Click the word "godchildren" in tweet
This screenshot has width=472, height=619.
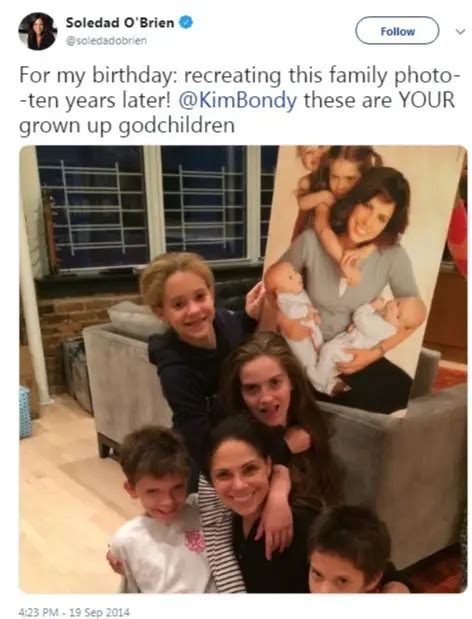tap(176, 126)
